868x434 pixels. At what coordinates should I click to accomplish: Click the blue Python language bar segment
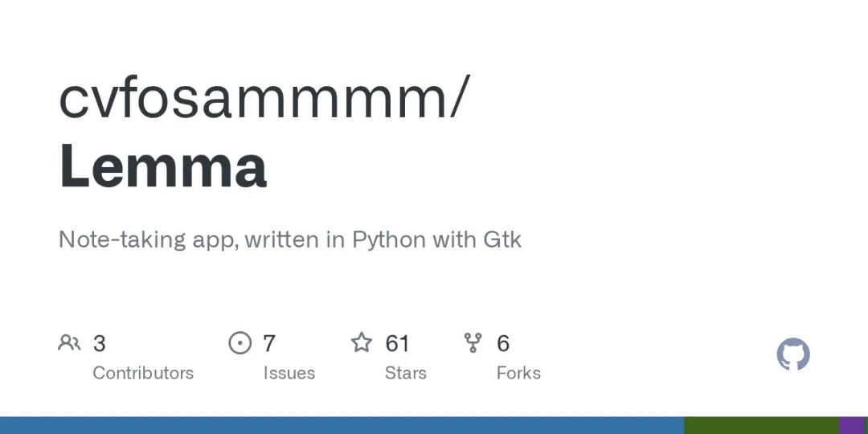pyautogui.click(x=342, y=425)
